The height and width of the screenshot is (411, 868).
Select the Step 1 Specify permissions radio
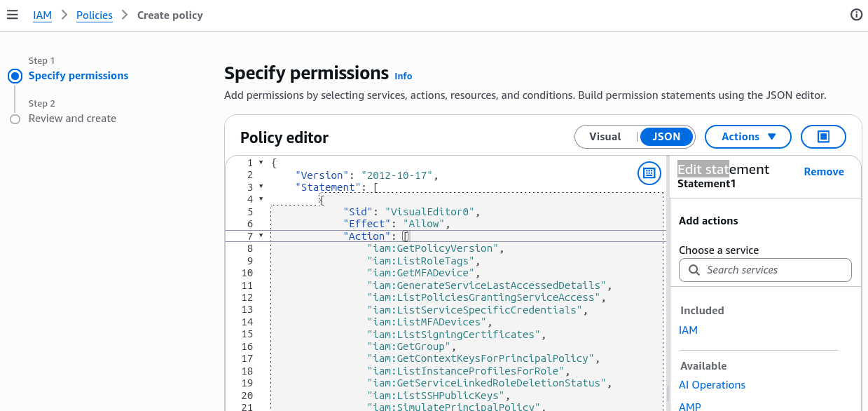pyautogui.click(x=15, y=76)
